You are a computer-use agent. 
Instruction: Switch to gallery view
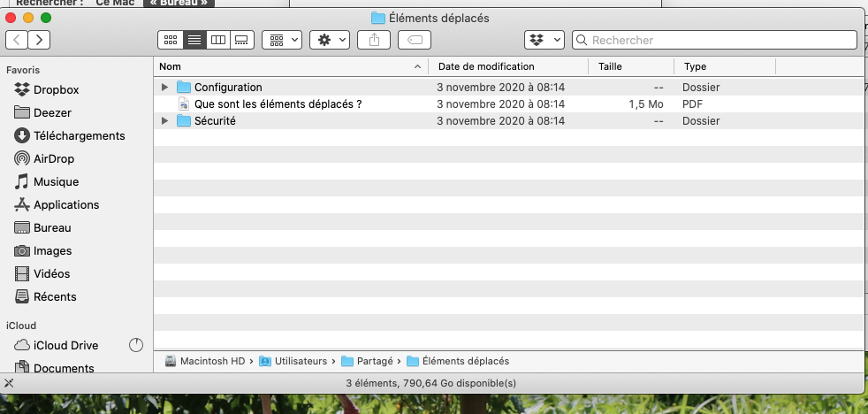click(242, 40)
